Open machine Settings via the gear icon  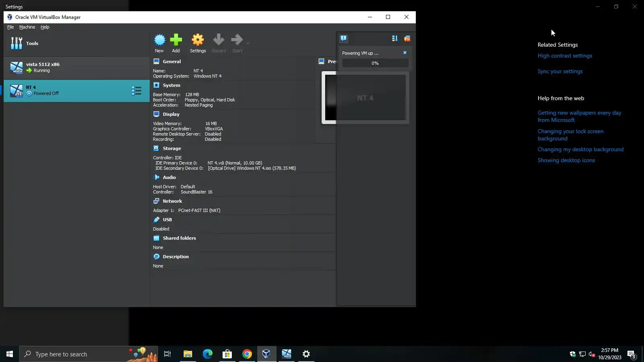pos(198,40)
